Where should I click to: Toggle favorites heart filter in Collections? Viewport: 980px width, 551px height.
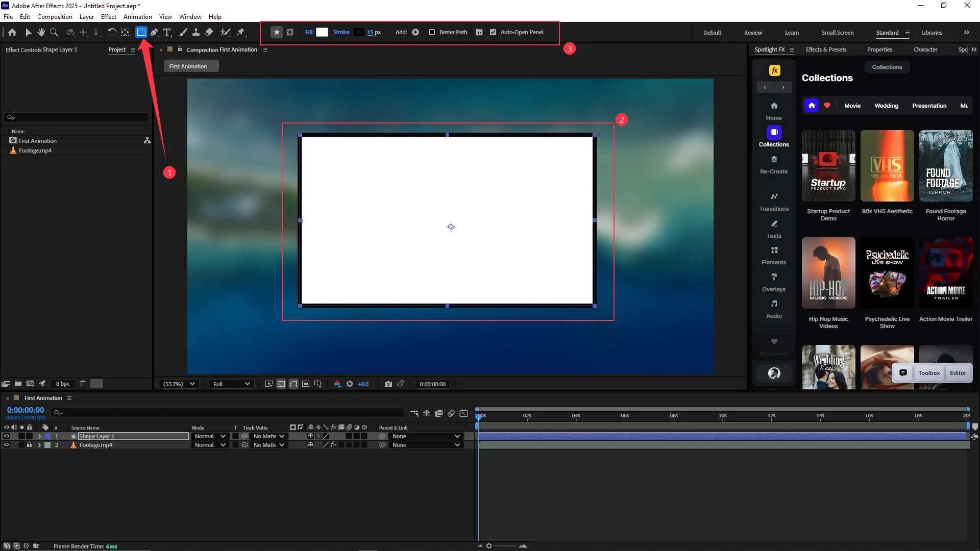(x=827, y=106)
